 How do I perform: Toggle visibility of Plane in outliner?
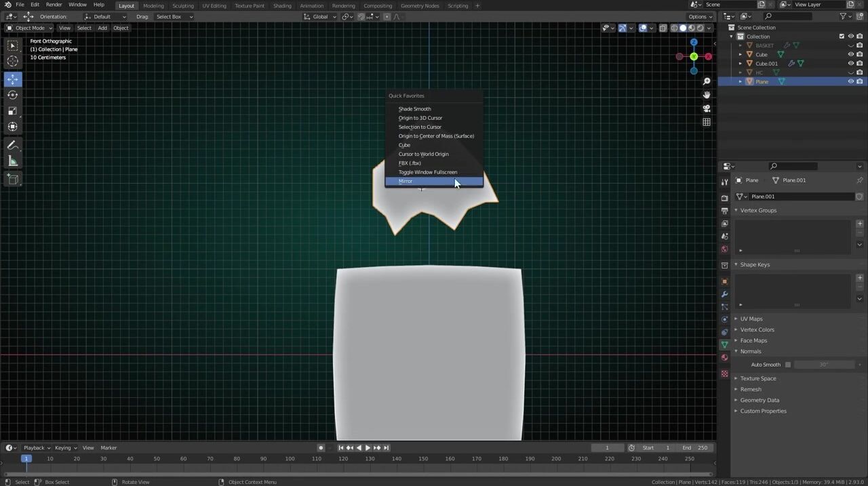point(850,81)
